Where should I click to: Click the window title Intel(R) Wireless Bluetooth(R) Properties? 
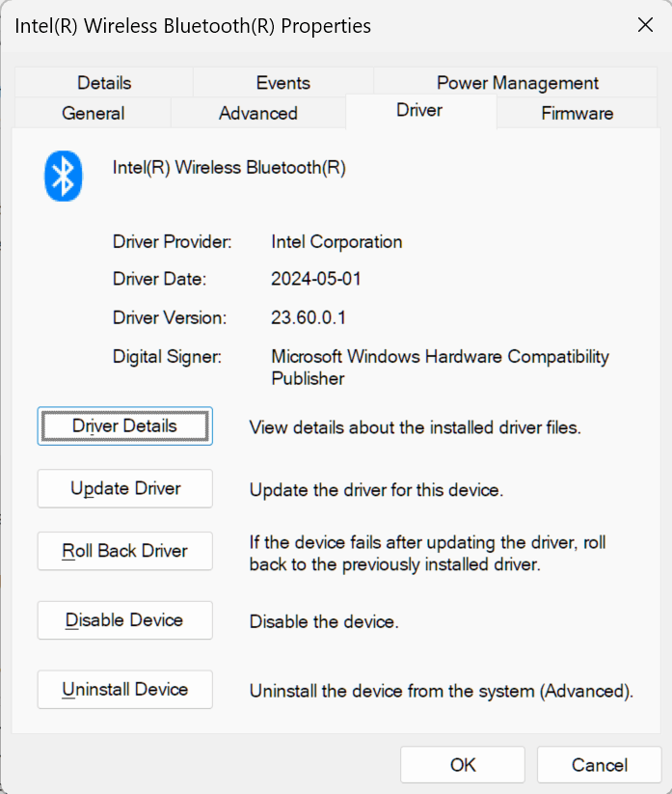(x=193, y=26)
